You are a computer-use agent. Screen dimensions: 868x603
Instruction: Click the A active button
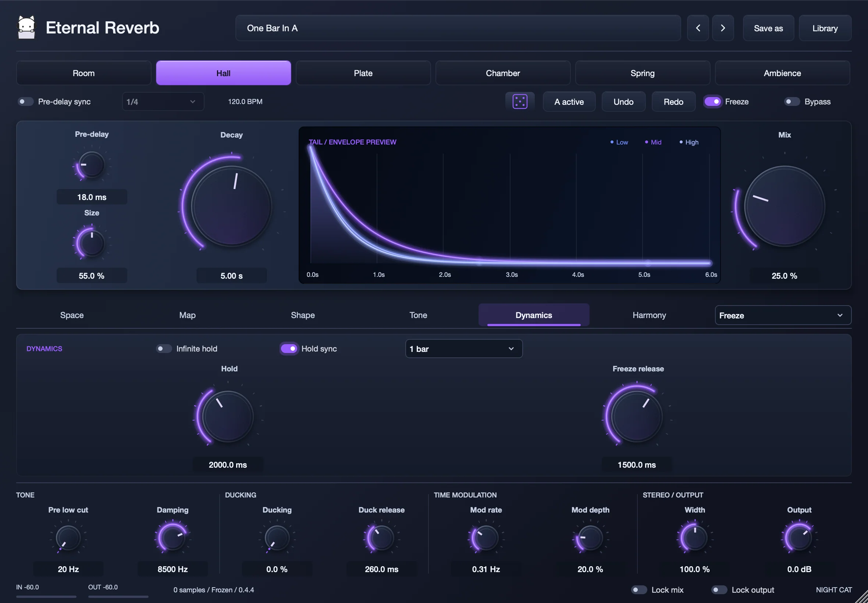click(x=569, y=101)
